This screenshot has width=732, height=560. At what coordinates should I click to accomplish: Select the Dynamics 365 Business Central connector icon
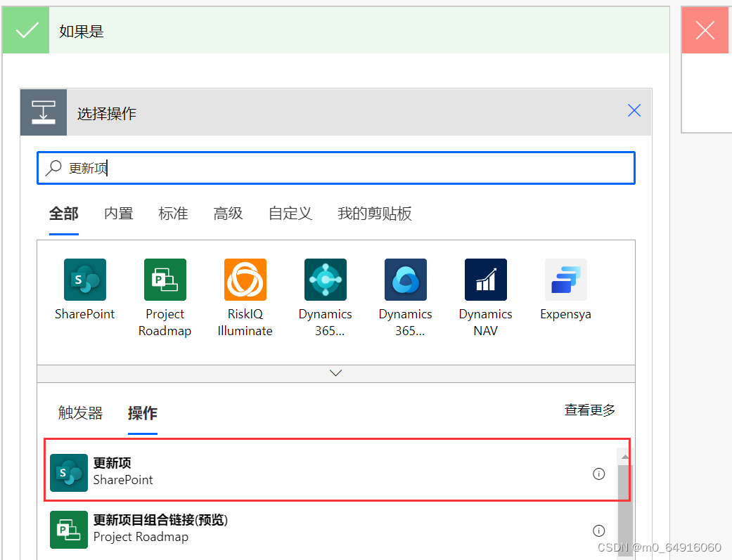coord(326,280)
